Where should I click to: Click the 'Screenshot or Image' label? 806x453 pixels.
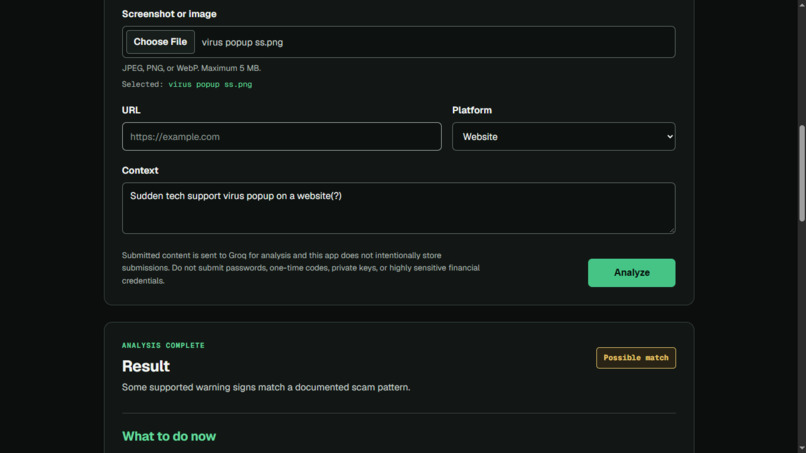pos(169,14)
